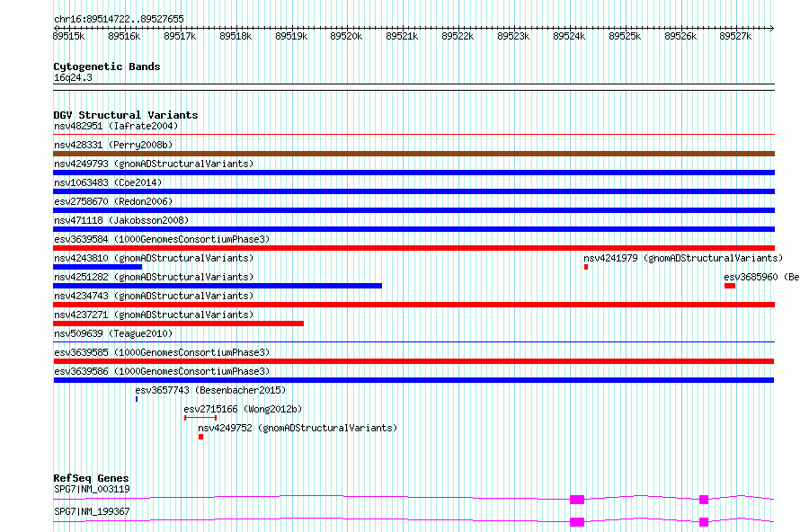Click the red esv3685960 variant block

point(730,286)
